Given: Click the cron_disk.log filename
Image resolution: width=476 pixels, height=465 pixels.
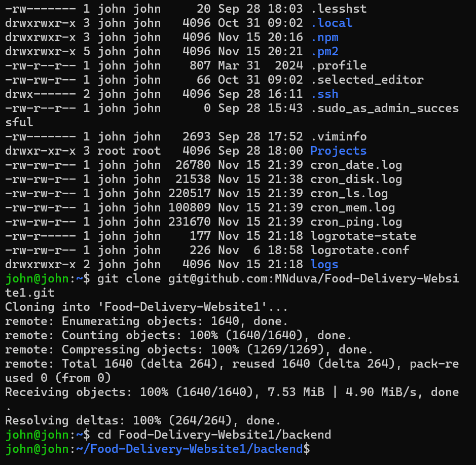Looking at the screenshot, I should [356, 179].
